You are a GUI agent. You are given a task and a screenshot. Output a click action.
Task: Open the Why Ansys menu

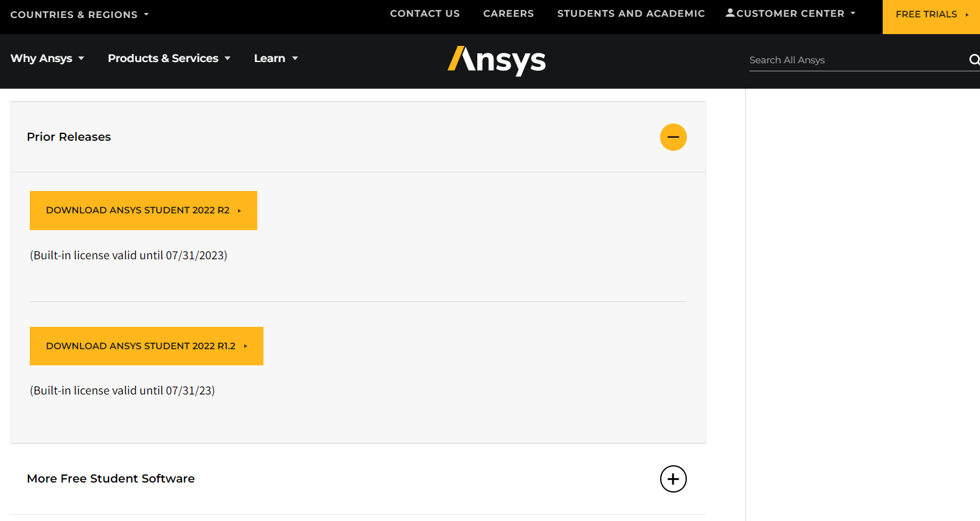pyautogui.click(x=47, y=58)
